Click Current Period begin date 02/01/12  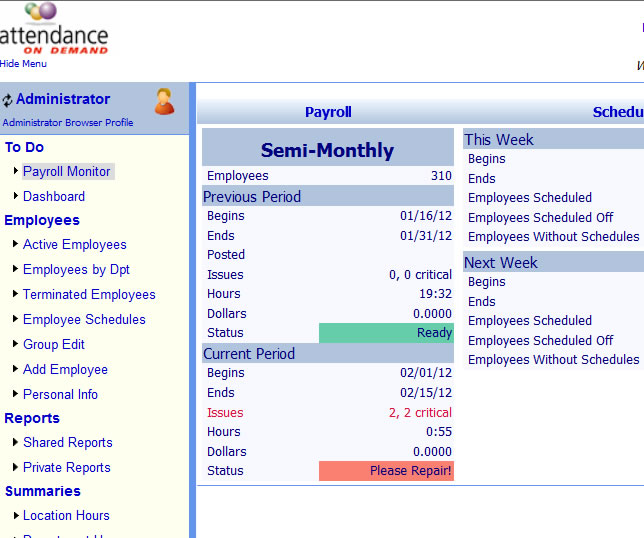[x=426, y=372]
